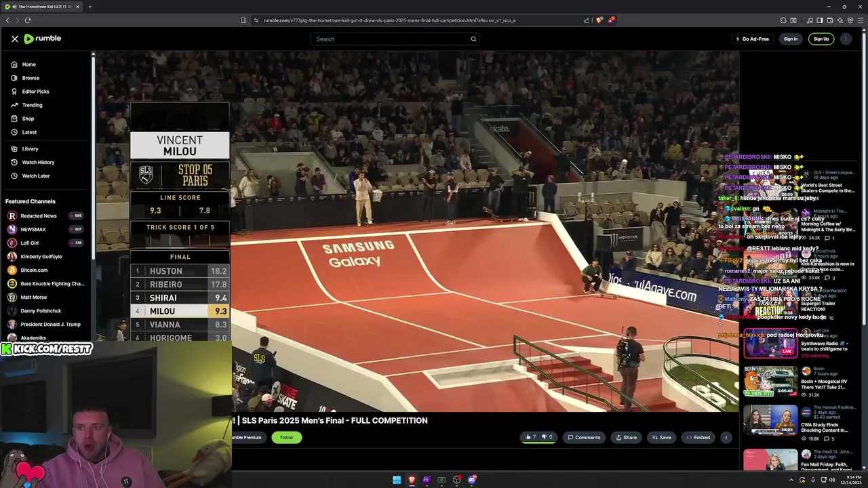Click the browser reload icon

point(28,20)
